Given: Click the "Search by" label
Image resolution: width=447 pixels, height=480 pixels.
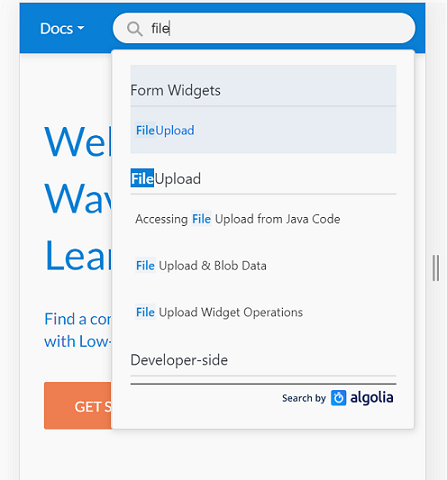Looking at the screenshot, I should point(304,398).
